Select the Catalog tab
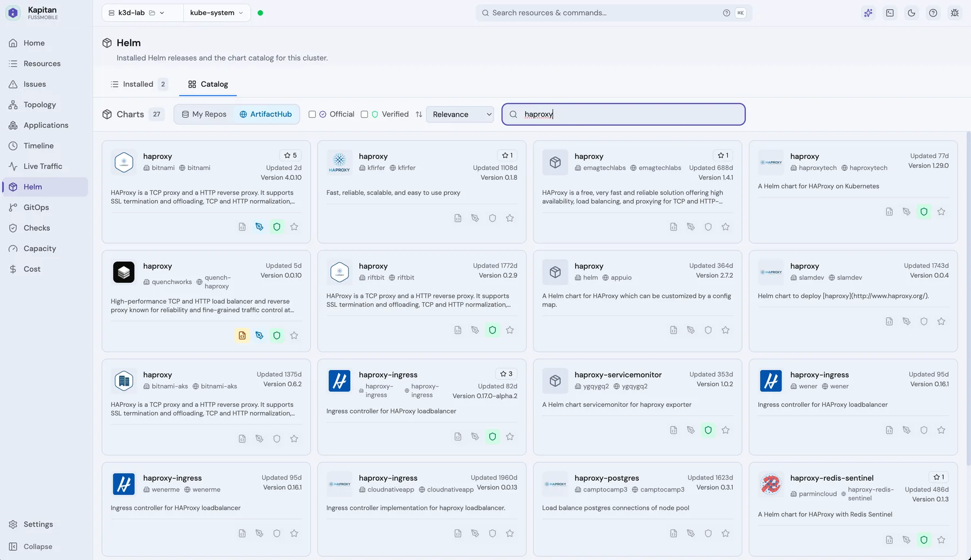The height and width of the screenshot is (560, 971). coord(208,84)
